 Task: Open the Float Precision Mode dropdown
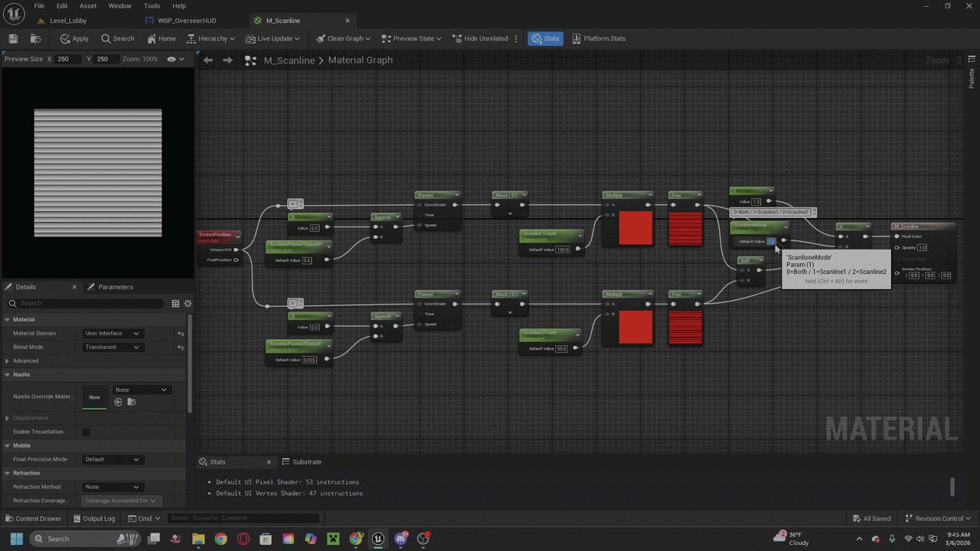[112, 460]
